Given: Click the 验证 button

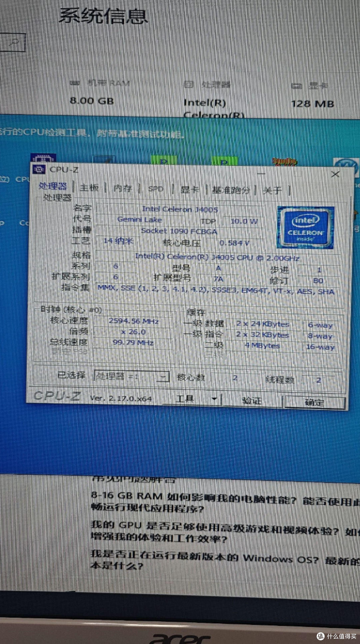Looking at the screenshot, I should (x=252, y=400).
